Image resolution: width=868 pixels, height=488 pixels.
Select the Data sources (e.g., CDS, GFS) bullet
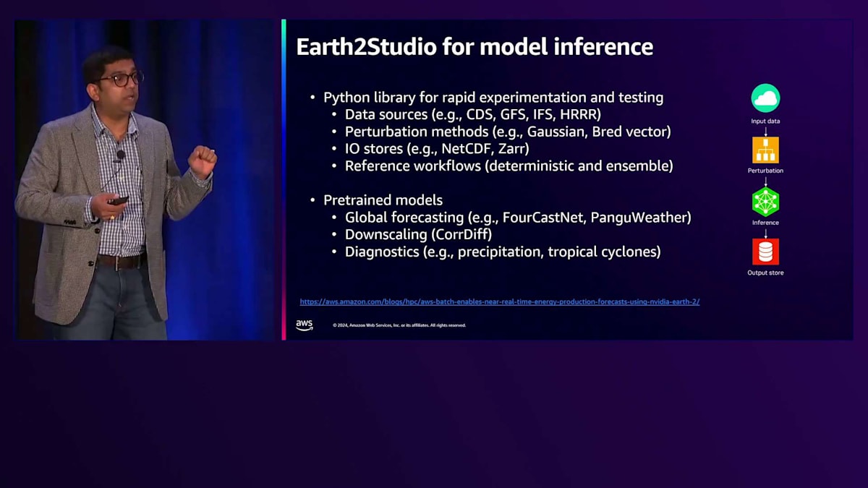coord(473,114)
